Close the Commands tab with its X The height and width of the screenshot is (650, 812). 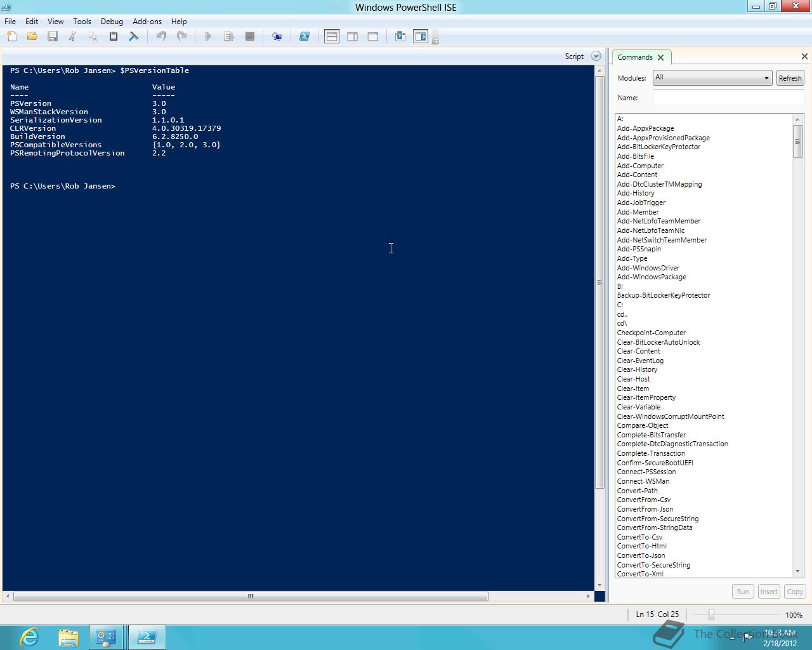(x=660, y=57)
